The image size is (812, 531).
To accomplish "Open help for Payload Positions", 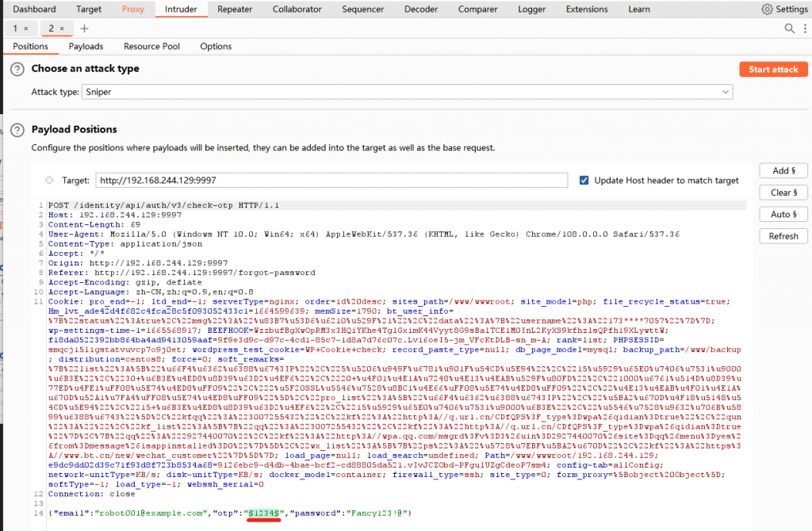I will point(17,130).
